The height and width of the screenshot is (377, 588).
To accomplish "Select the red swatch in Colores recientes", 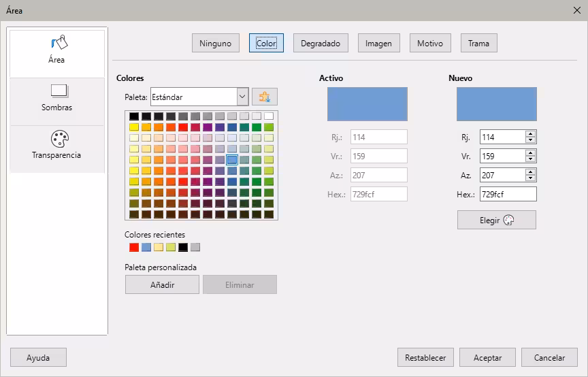I will tap(134, 247).
